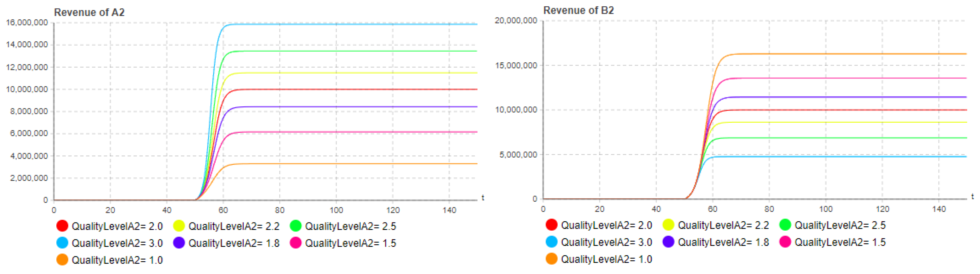980x274 pixels.
Task: Click orange QualityLevelA2= 1.0 dot under B2 chart
Action: [551, 259]
